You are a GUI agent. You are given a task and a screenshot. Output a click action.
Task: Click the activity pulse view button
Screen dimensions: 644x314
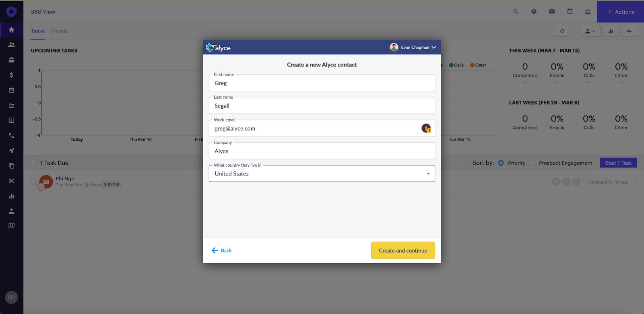tap(629, 31)
